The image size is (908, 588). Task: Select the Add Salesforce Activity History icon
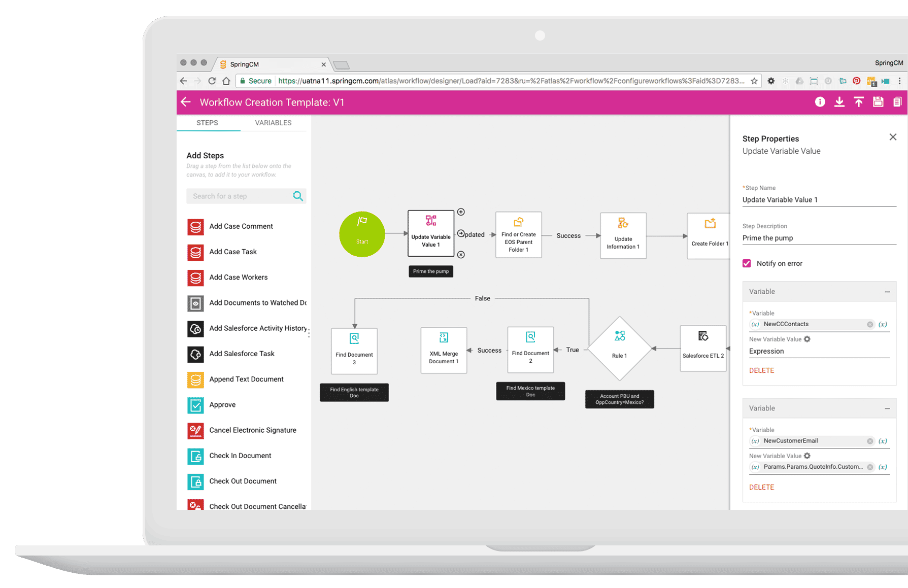[195, 329]
